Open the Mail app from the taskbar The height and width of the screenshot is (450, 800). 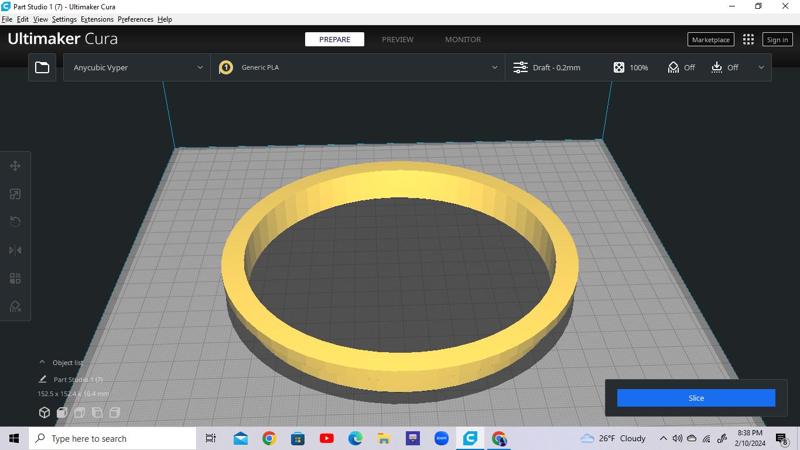tap(240, 438)
